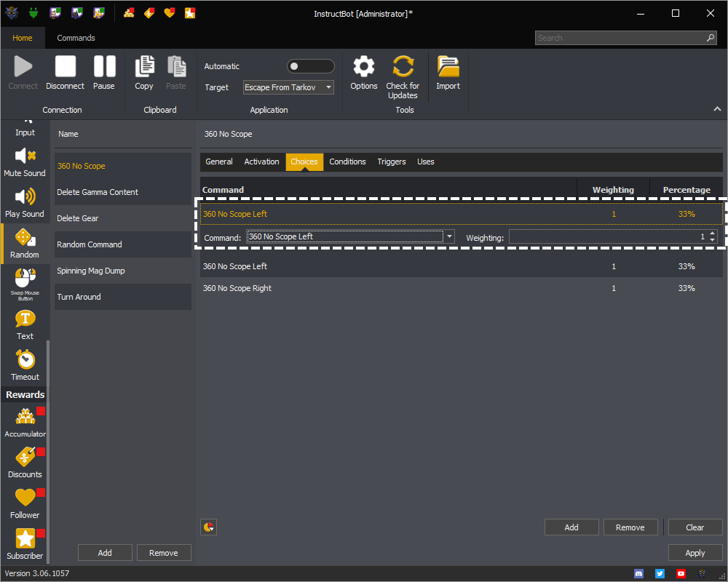Viewport: 728px width, 582px height.
Task: Click the title bar accumulator reward status icon
Action: pyautogui.click(x=129, y=12)
